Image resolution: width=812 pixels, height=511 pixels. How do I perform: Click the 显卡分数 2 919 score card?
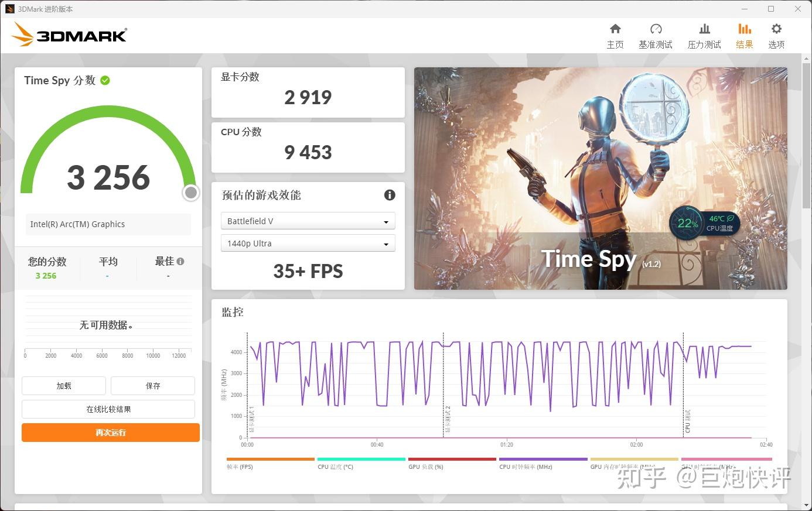[x=308, y=92]
